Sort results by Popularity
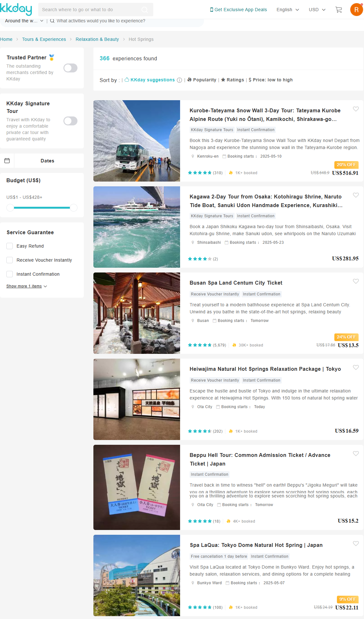The height and width of the screenshot is (619, 364). 202,80
